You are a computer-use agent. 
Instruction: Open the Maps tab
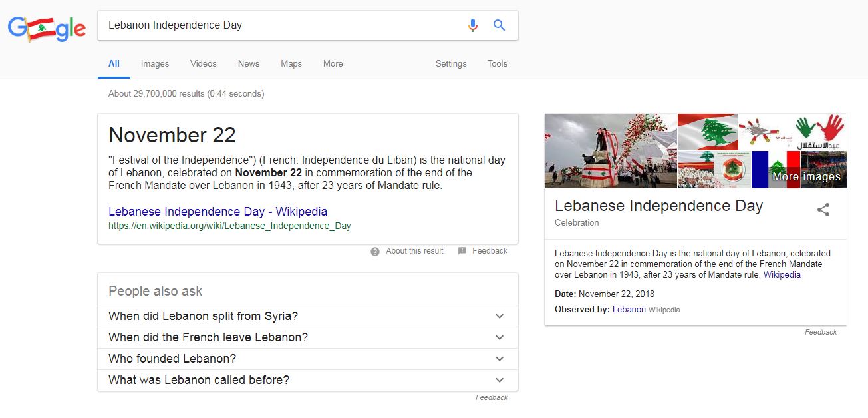(x=291, y=64)
